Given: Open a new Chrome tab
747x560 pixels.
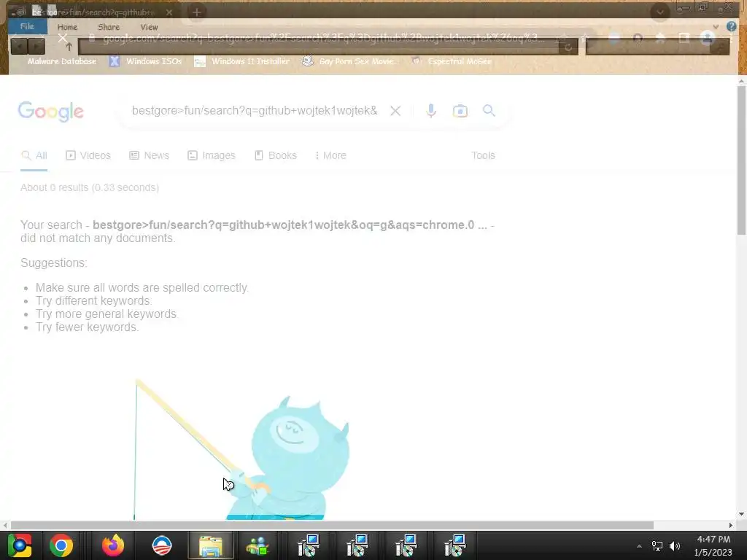Looking at the screenshot, I should coord(197,12).
